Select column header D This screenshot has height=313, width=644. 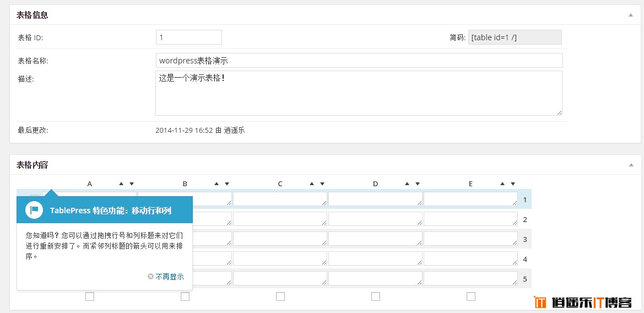pos(375,184)
